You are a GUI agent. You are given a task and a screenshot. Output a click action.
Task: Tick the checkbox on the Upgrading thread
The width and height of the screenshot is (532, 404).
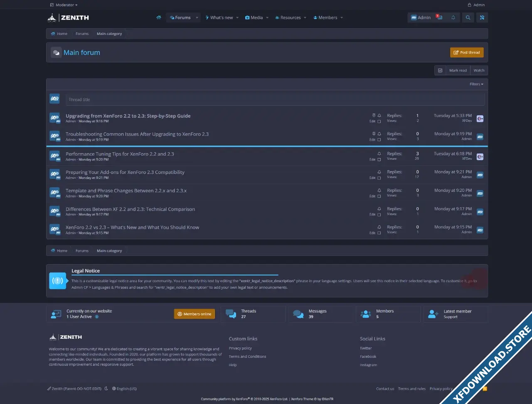379,121
